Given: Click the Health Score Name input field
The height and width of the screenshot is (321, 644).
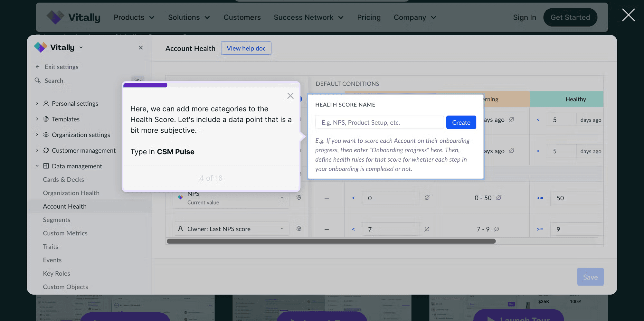Looking at the screenshot, I should pyautogui.click(x=379, y=122).
